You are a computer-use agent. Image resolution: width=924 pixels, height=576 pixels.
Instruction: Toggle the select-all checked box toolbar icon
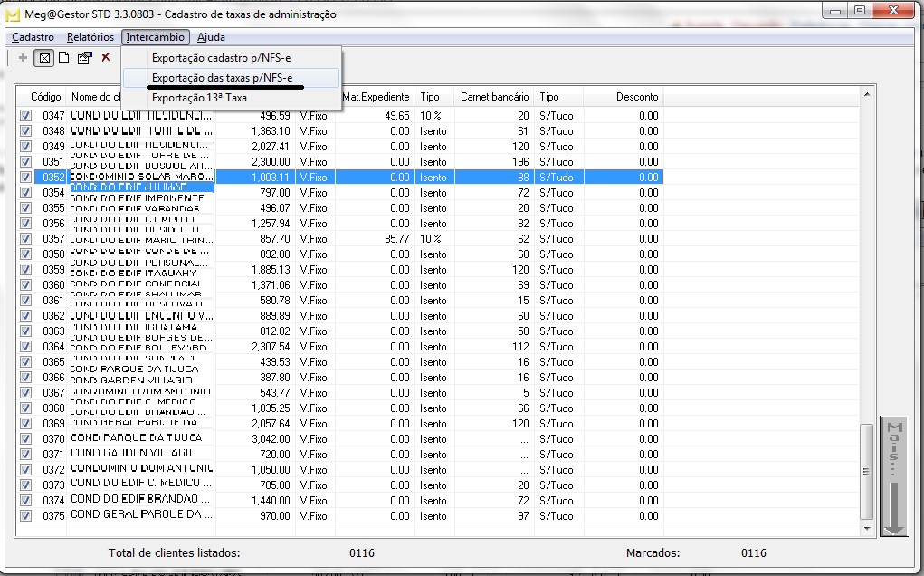[43, 58]
